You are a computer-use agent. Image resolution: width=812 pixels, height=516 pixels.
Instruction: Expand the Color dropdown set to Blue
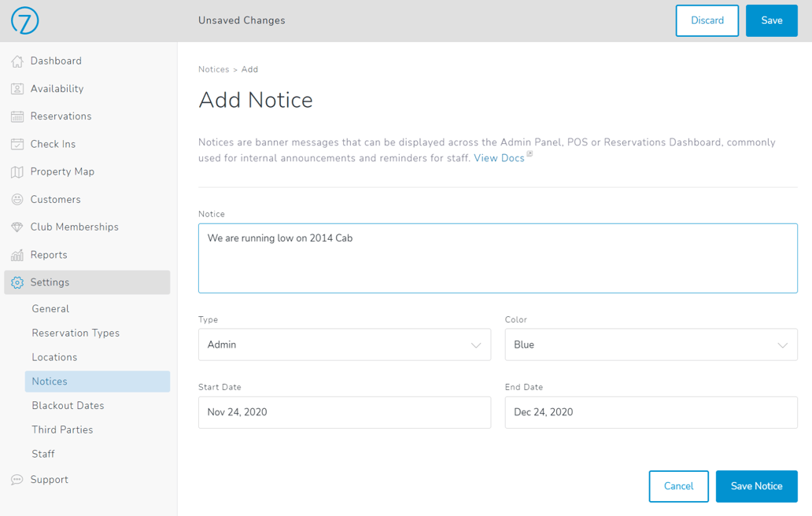click(x=651, y=345)
